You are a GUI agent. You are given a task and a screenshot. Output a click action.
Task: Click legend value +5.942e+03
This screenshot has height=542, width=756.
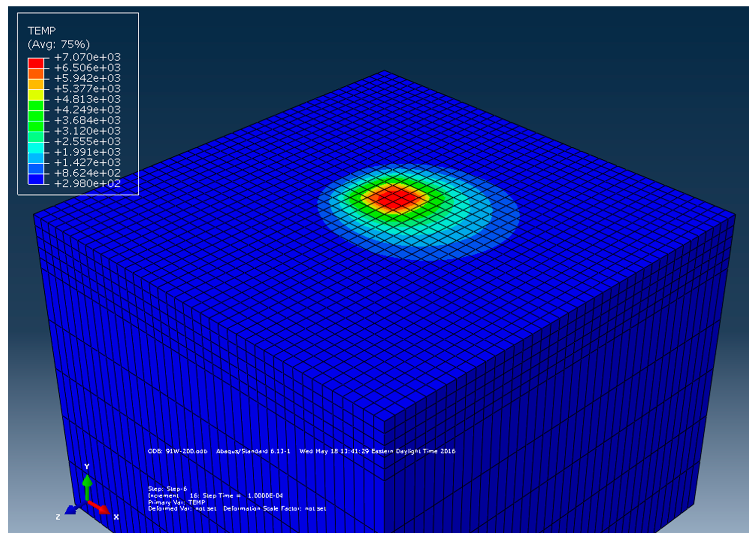click(87, 78)
